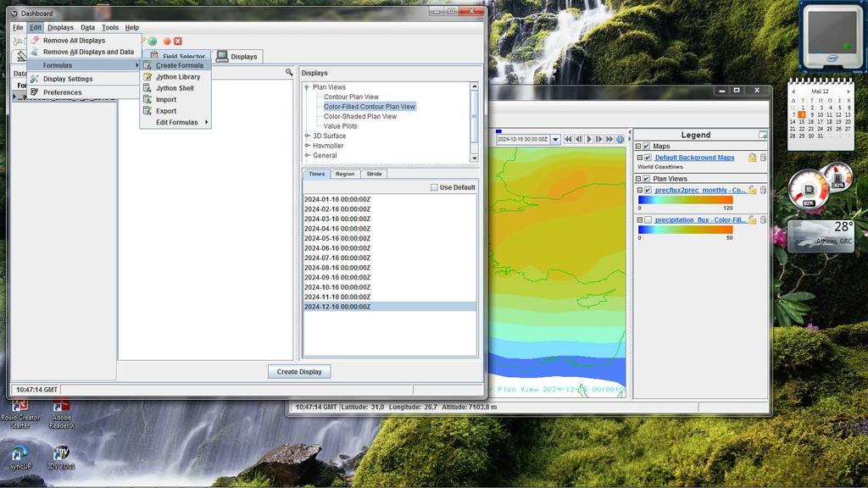This screenshot has width=868, height=488.
Task: Open Roxio Creator Starter desktop shortcut
Action: click(x=20, y=413)
